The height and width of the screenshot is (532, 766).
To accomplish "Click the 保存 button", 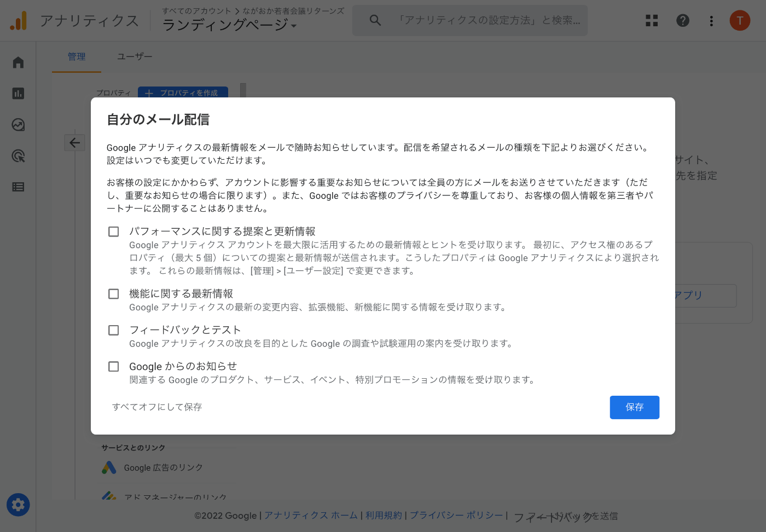I will point(635,407).
